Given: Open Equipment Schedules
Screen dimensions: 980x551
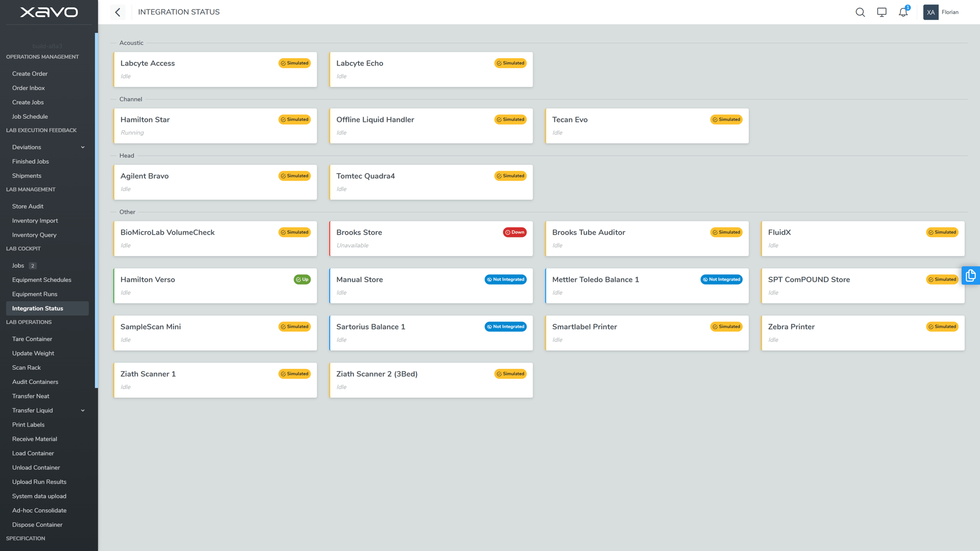Looking at the screenshot, I should pyautogui.click(x=42, y=280).
